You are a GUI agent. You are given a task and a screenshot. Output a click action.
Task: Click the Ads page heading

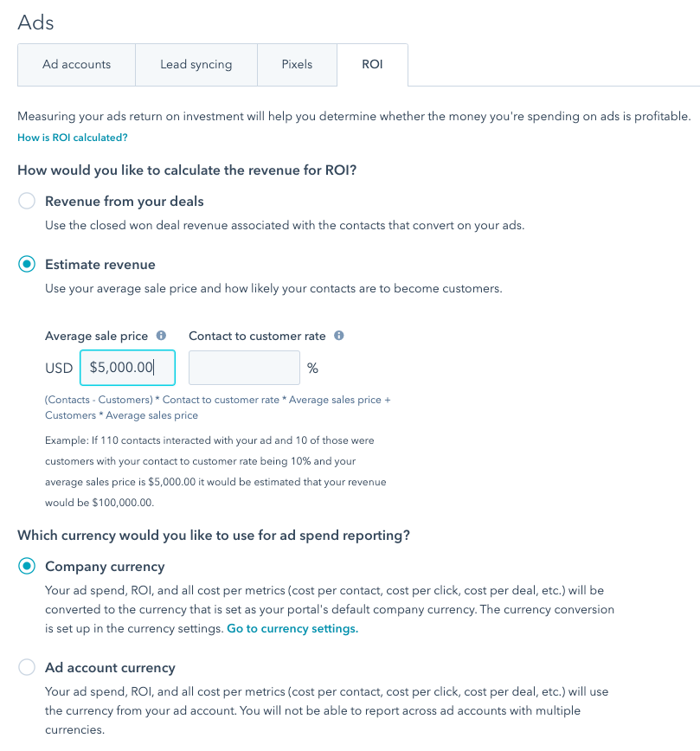pyautogui.click(x=36, y=22)
